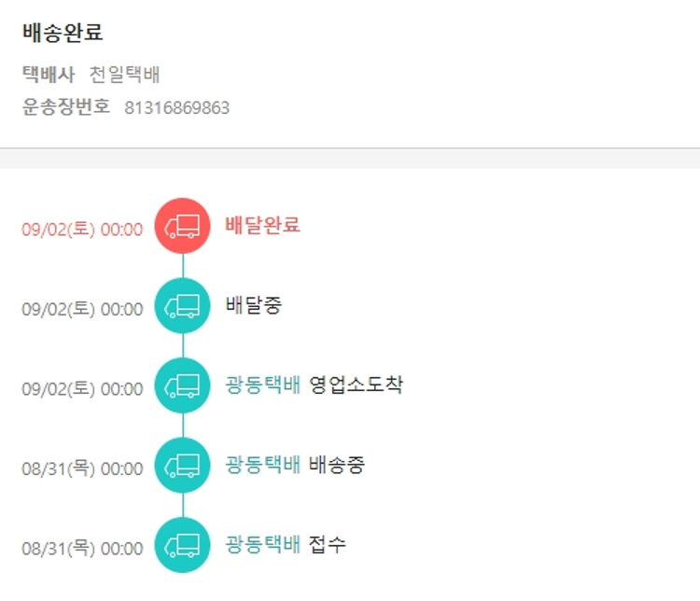
Task: Open the 광동택배 link before 영업소도착
Action: (x=262, y=384)
